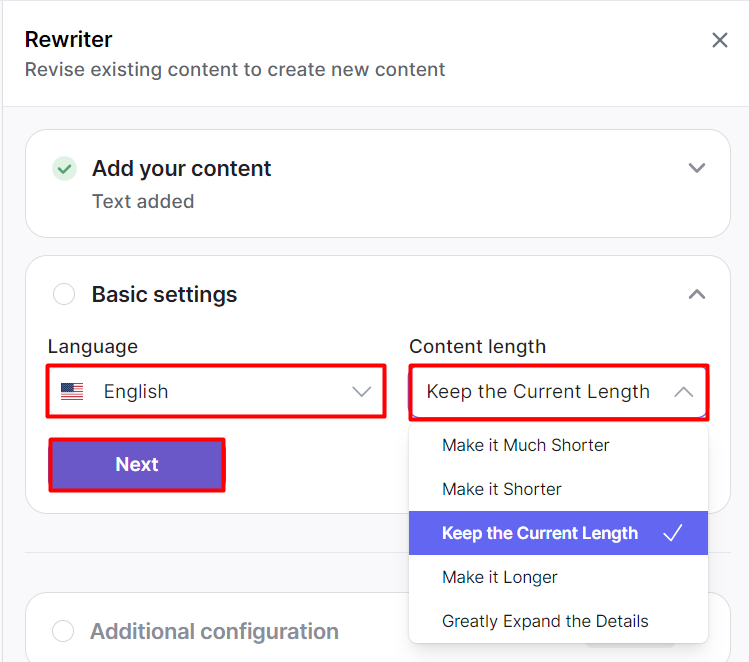Pick Greatly Expand the Details option
This screenshot has height=662, width=749.
545,621
